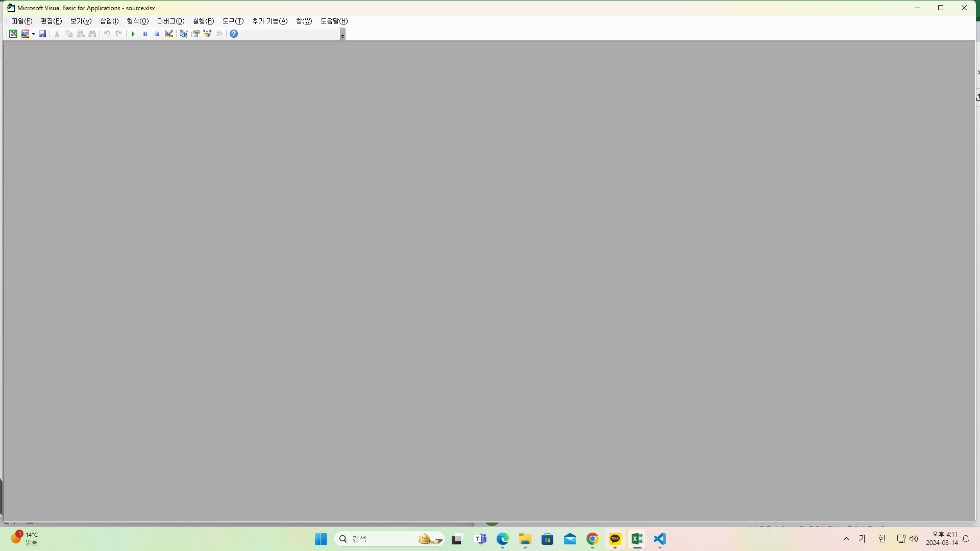Click the View Microsoft Excel icon

(13, 34)
